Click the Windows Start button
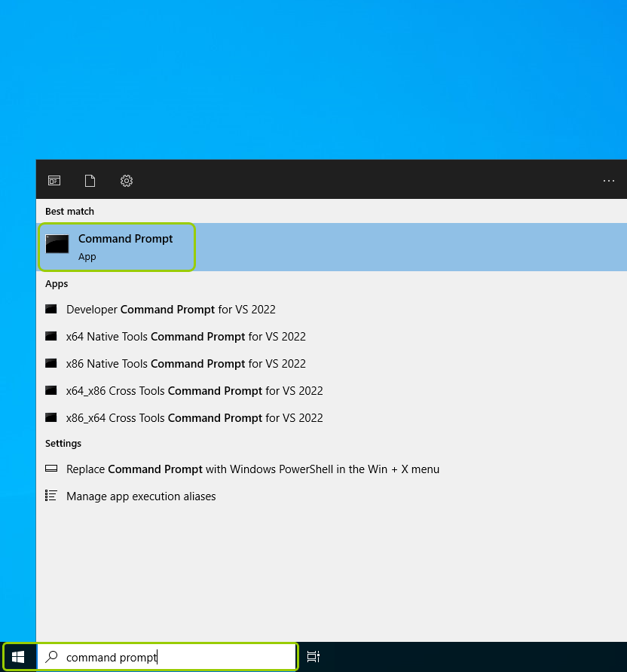The height and width of the screenshot is (672, 627). pos(18,657)
